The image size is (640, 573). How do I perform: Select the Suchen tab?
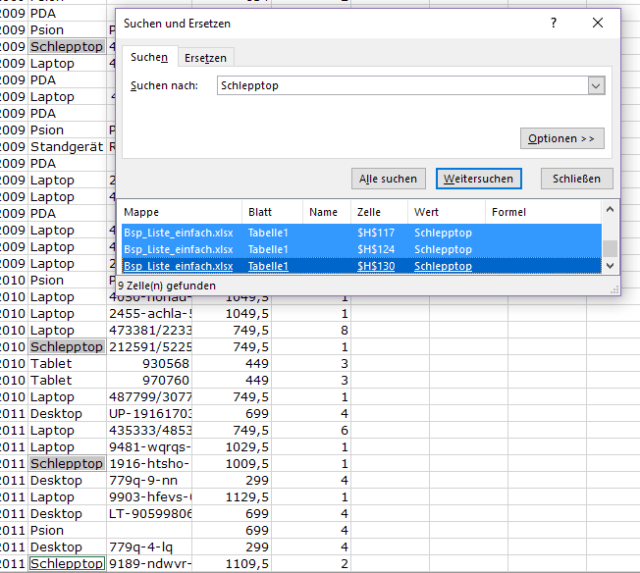149,58
